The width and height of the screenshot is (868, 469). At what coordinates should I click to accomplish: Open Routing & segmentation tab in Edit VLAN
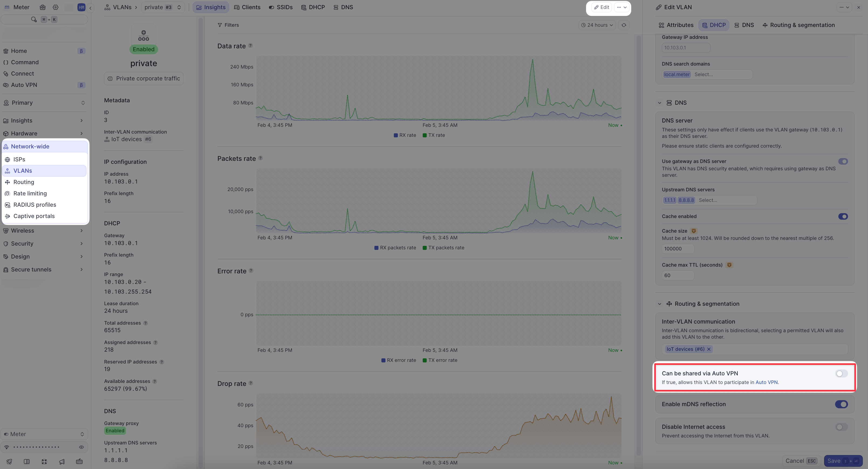pos(798,25)
